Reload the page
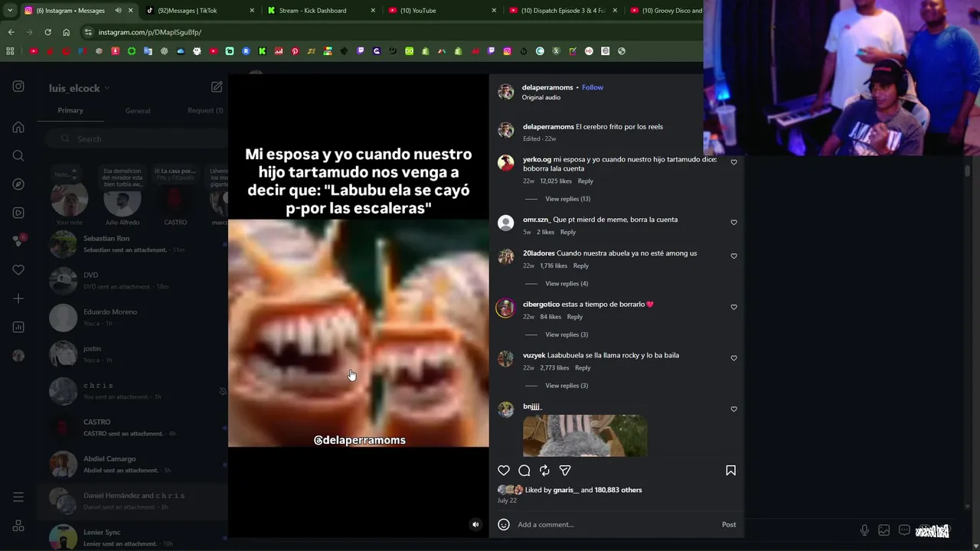Viewport: 980px width, 551px height. 47,32
